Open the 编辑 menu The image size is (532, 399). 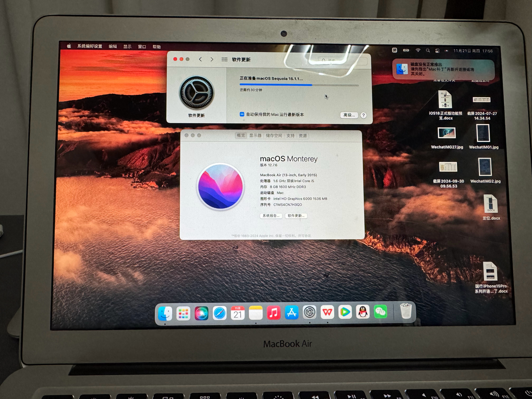113,46
